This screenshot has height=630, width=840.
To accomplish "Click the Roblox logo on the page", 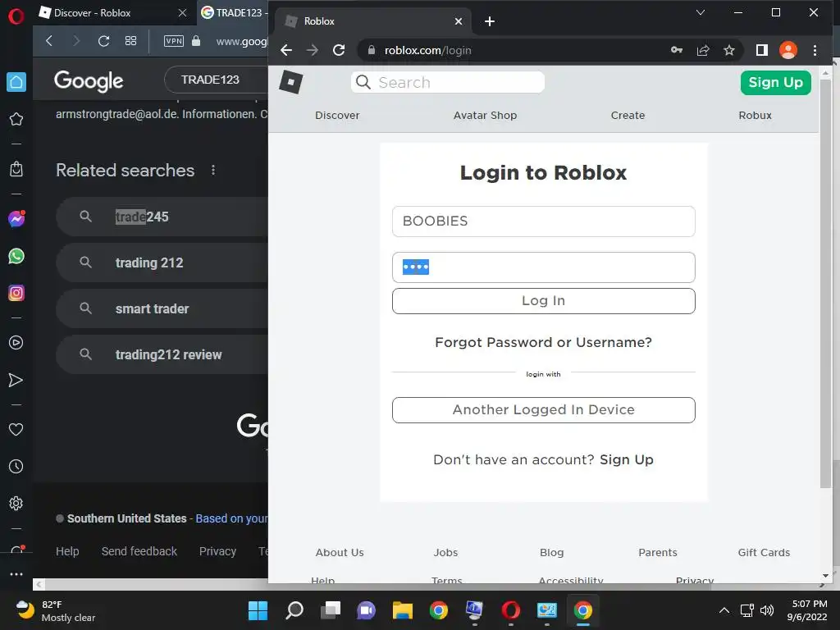I will coord(291,82).
